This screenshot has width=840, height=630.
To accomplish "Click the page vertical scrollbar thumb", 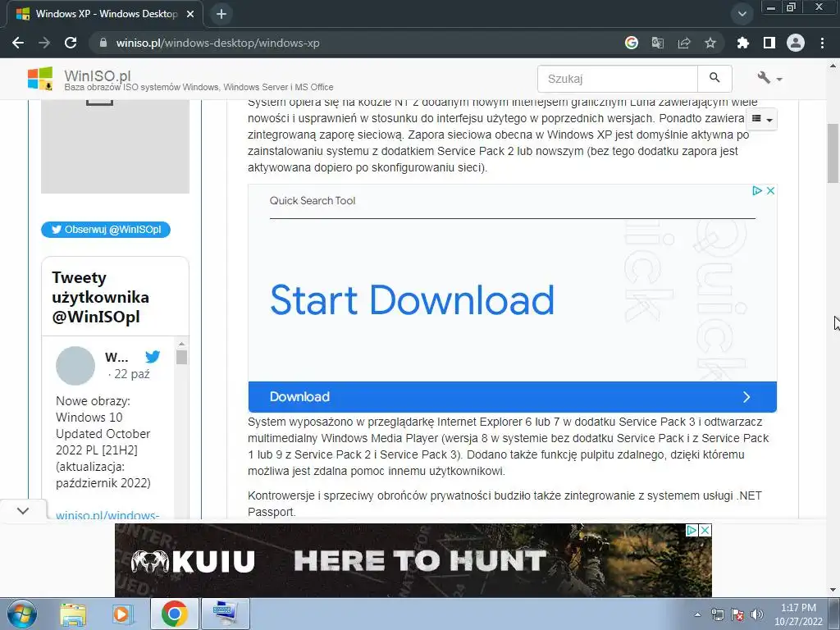I will (x=833, y=153).
